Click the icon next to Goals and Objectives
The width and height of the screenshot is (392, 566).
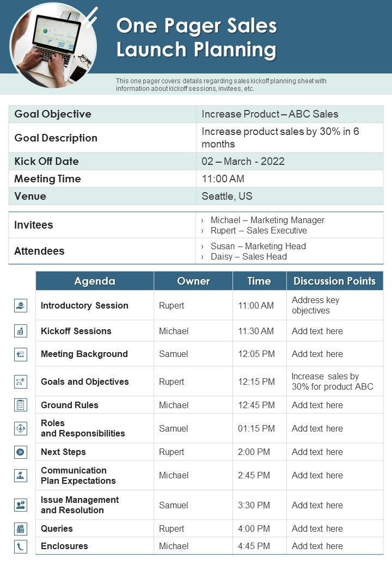[21, 382]
